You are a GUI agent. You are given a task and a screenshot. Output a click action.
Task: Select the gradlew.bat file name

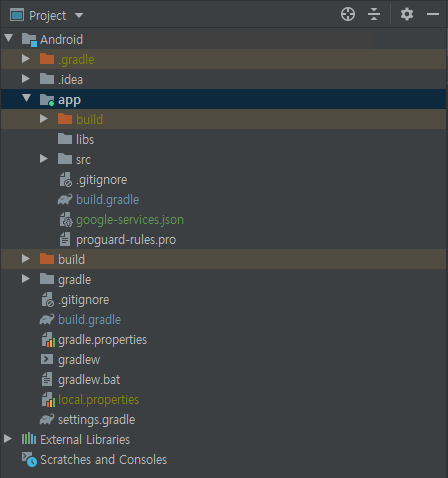(x=89, y=380)
